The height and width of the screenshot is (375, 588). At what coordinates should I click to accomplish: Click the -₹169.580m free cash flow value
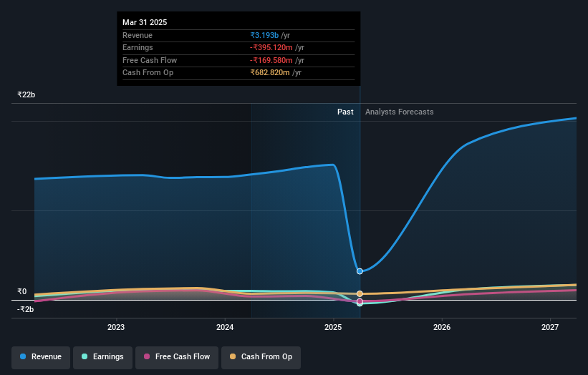click(x=271, y=60)
